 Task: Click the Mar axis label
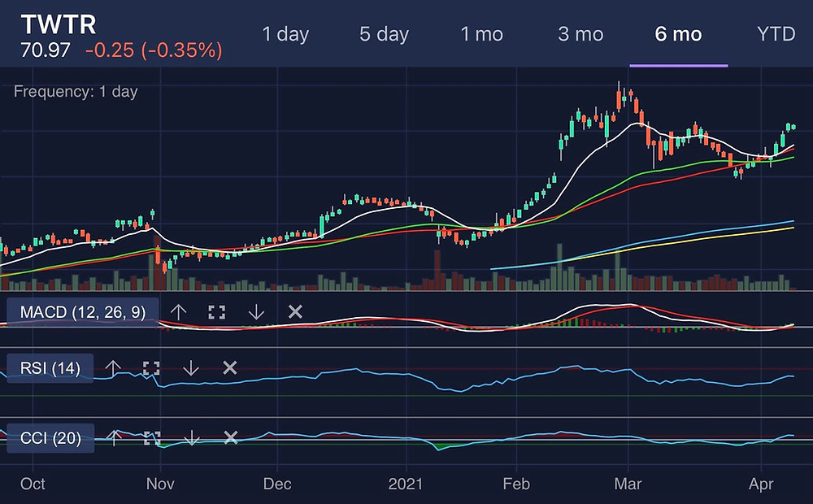(628, 484)
